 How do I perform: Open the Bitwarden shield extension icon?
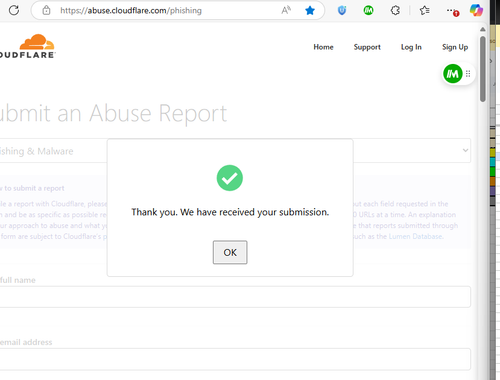click(342, 10)
